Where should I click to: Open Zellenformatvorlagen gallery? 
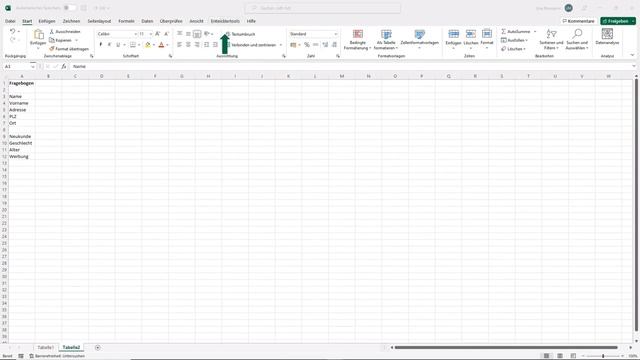[420, 40]
